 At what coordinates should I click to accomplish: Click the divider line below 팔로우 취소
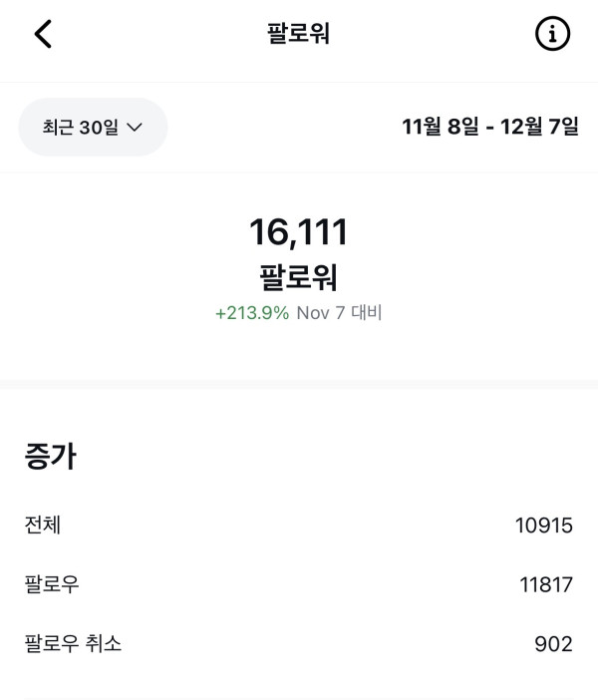pos(299,697)
